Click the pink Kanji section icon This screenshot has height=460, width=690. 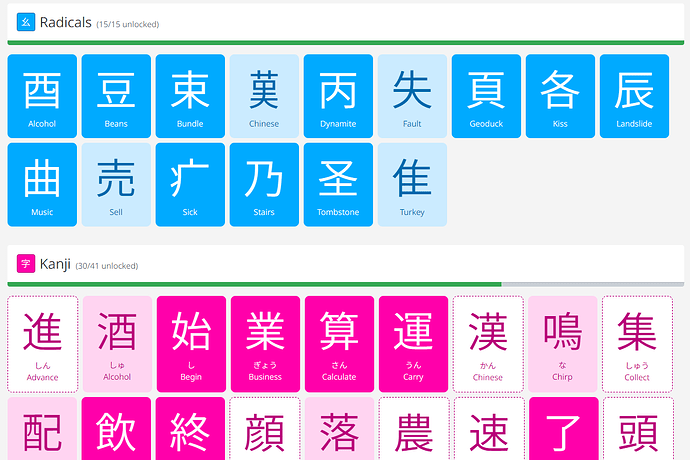click(x=26, y=264)
